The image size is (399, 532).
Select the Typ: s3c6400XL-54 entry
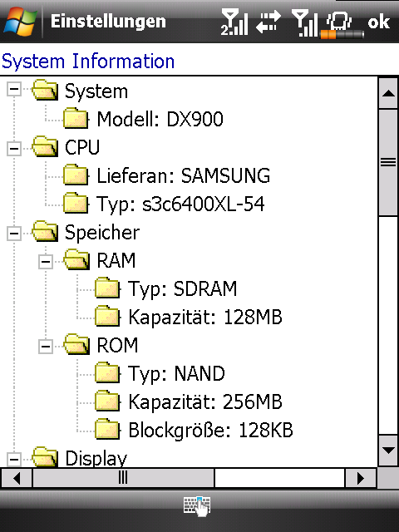(180, 204)
